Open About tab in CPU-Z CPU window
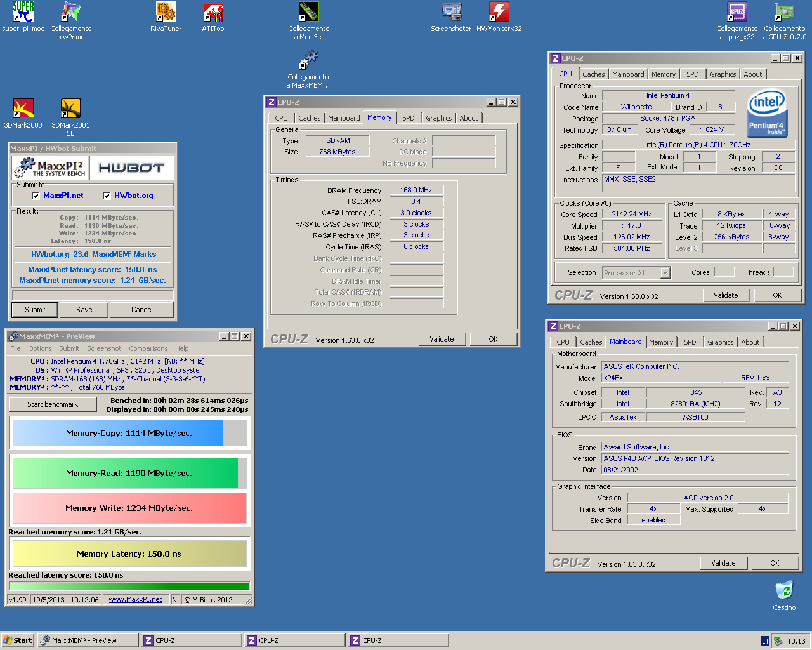812x650 pixels. pyautogui.click(x=753, y=74)
